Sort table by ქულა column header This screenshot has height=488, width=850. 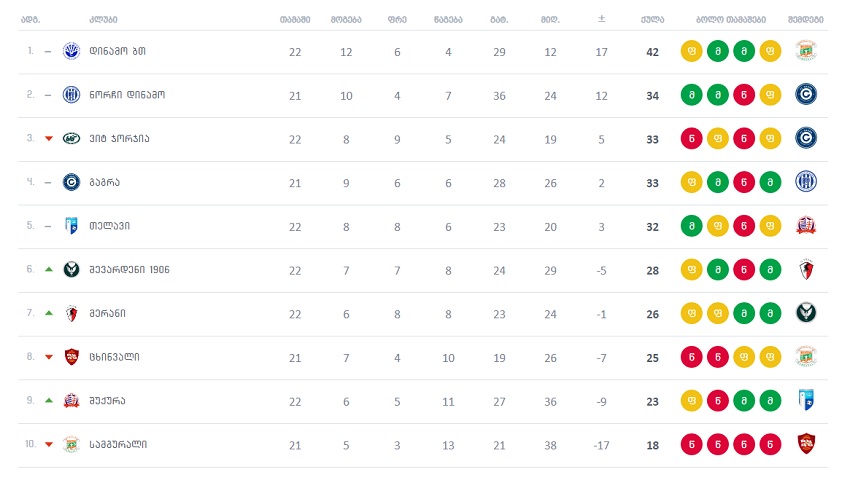pos(652,20)
